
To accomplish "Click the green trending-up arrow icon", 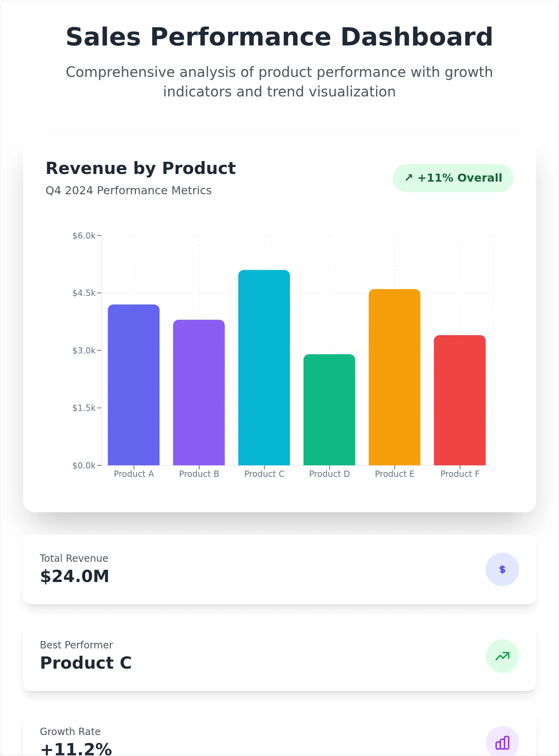I will coord(502,656).
